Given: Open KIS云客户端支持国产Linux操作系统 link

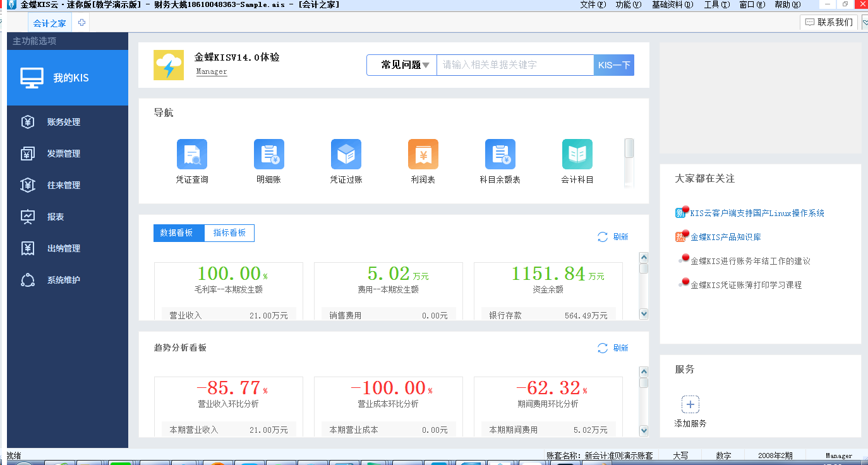Looking at the screenshot, I should [x=757, y=214].
